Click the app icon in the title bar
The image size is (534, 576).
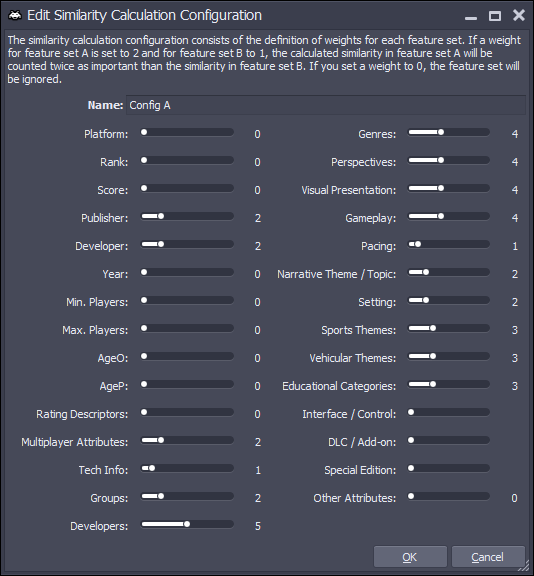point(15,15)
